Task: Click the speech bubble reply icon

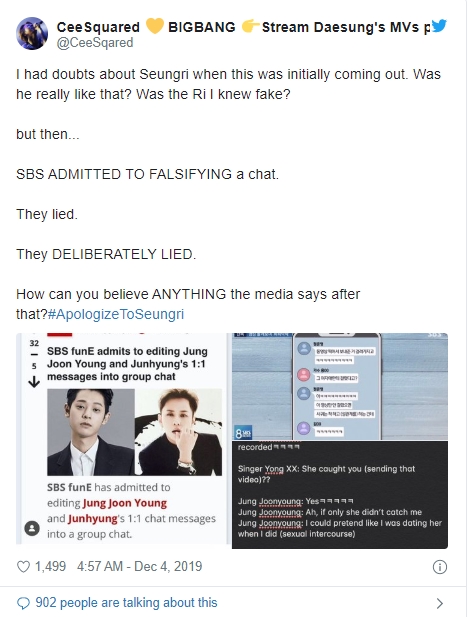Action: click(x=24, y=603)
